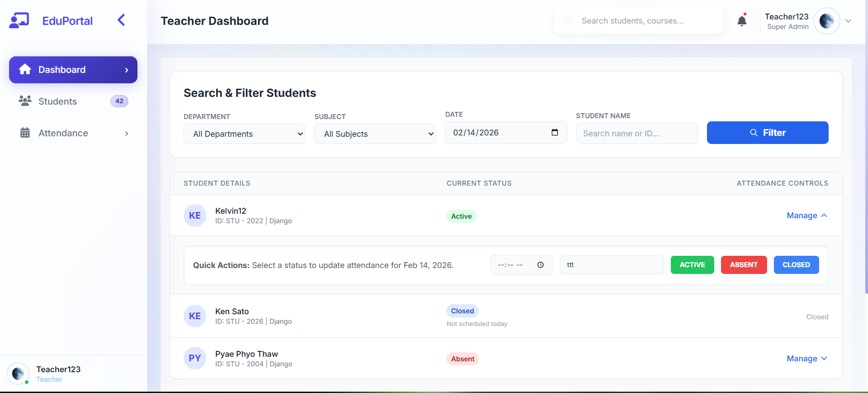Click the Attendance calendar icon

tap(25, 133)
